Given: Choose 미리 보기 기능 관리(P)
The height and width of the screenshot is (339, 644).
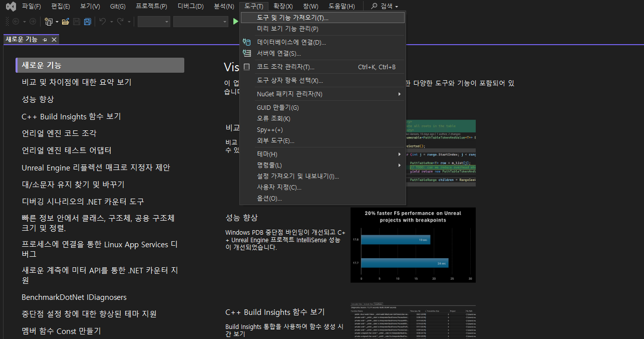Looking at the screenshot, I should tap(322, 29).
